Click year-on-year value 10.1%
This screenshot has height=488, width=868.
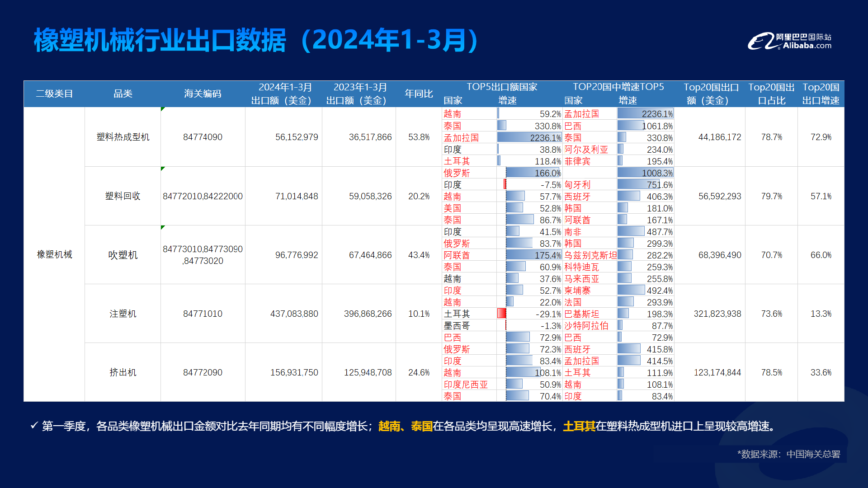(419, 314)
